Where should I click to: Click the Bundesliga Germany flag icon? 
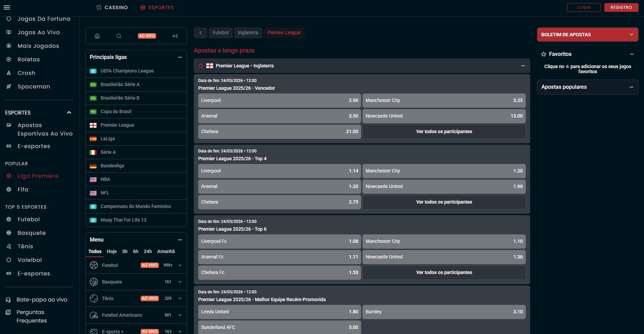click(93, 166)
